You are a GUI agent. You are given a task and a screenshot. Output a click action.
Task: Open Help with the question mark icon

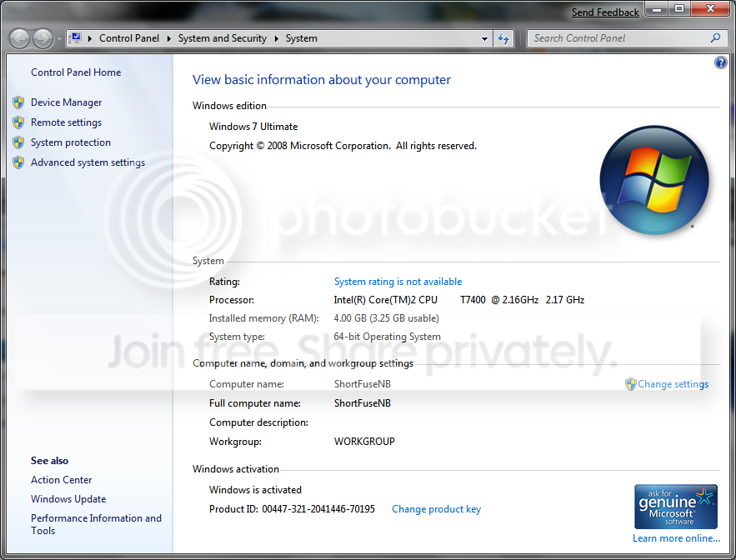pyautogui.click(x=720, y=62)
